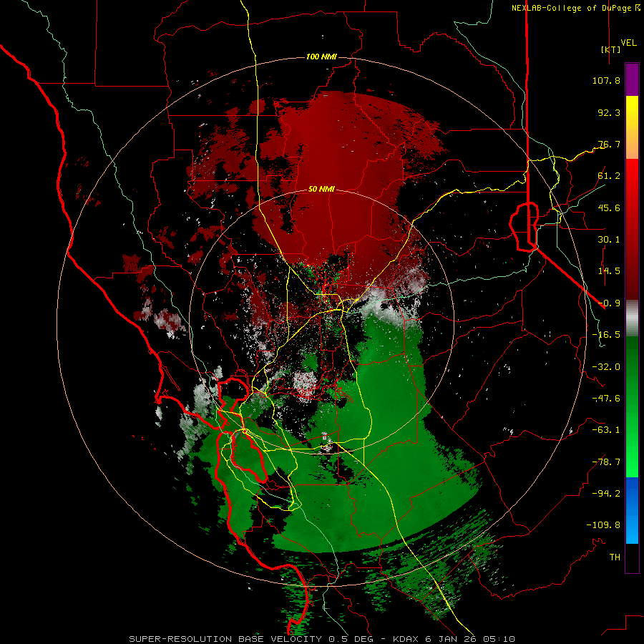Click the 100 NMI range ring label
This screenshot has height=644, width=644.
[x=321, y=57]
